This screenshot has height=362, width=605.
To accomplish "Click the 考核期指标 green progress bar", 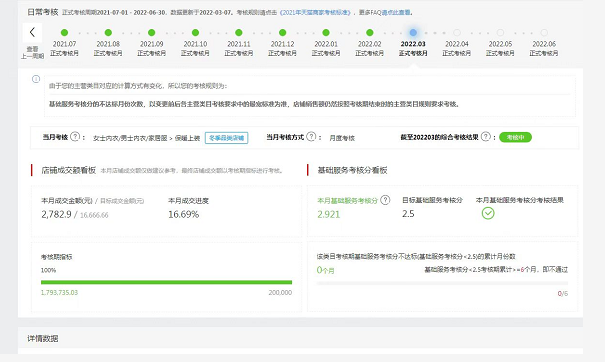I will pos(166,282).
